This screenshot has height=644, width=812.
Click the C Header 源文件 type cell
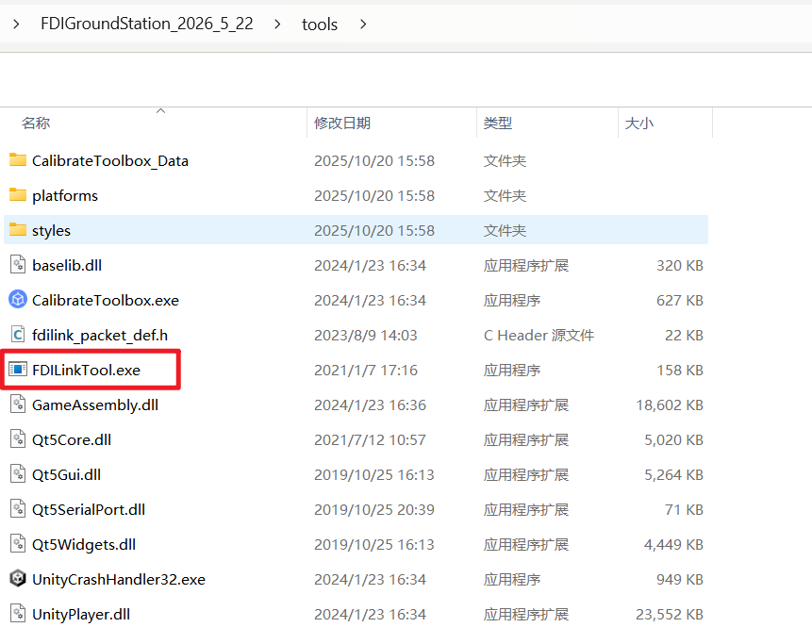coord(539,336)
